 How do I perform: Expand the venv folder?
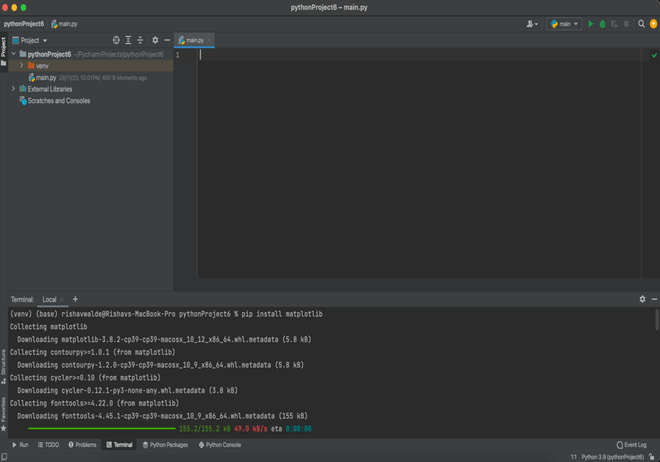[22, 66]
